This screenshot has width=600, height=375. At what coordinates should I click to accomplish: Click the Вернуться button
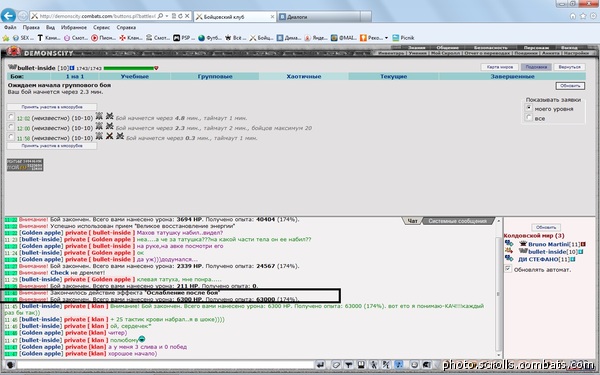[569, 67]
